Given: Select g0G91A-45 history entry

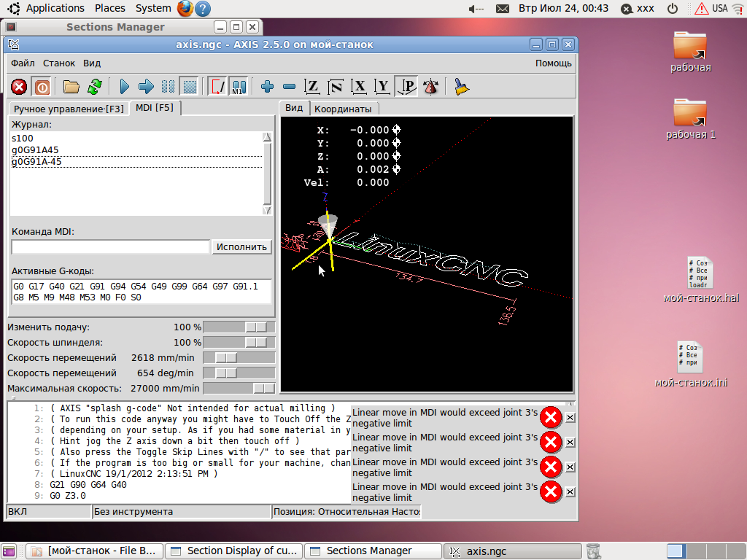Looking at the screenshot, I should tap(136, 161).
